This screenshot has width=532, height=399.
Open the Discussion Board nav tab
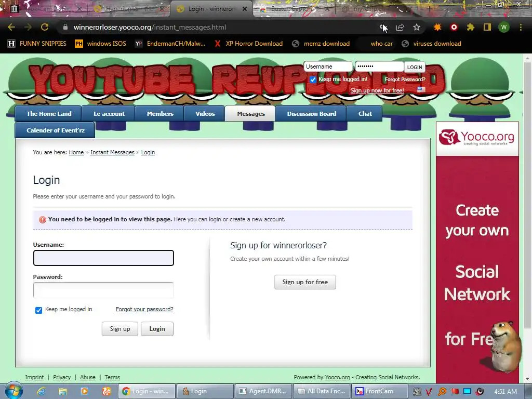(312, 114)
